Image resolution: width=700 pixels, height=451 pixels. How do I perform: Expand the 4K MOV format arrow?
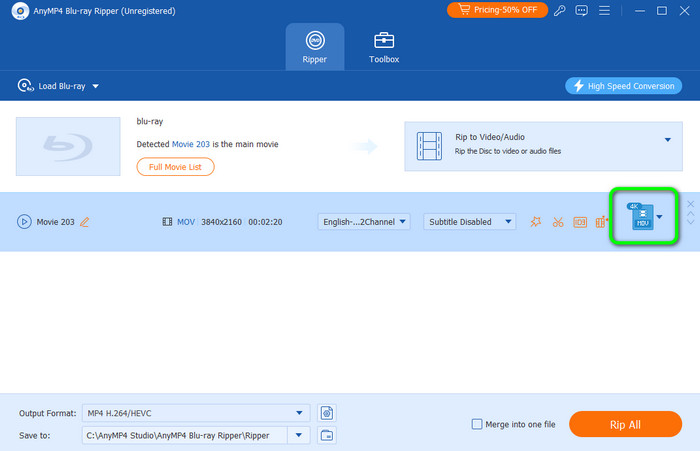point(659,217)
